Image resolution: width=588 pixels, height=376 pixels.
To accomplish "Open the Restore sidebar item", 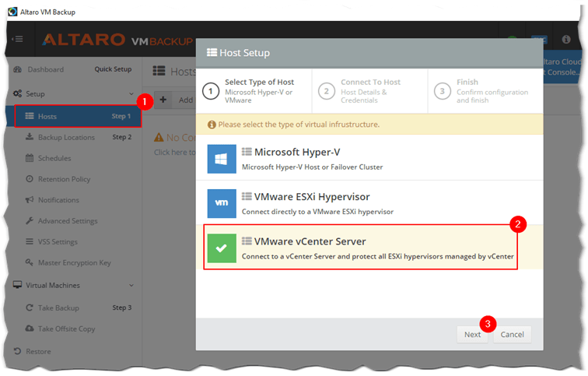I will point(38,352).
